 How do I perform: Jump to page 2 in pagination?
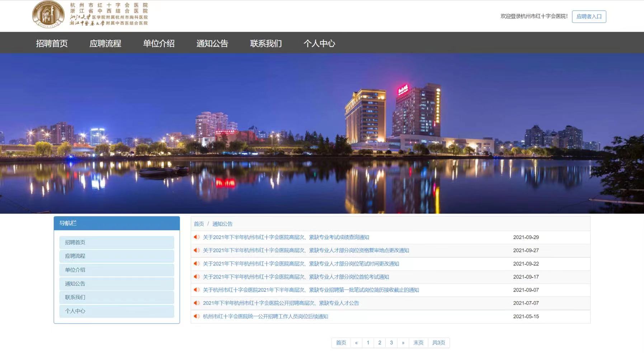coord(380,343)
